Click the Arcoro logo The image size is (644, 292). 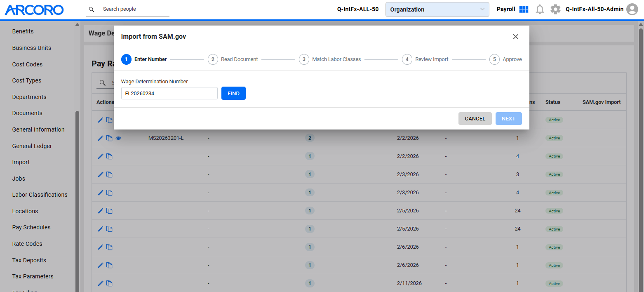click(34, 9)
